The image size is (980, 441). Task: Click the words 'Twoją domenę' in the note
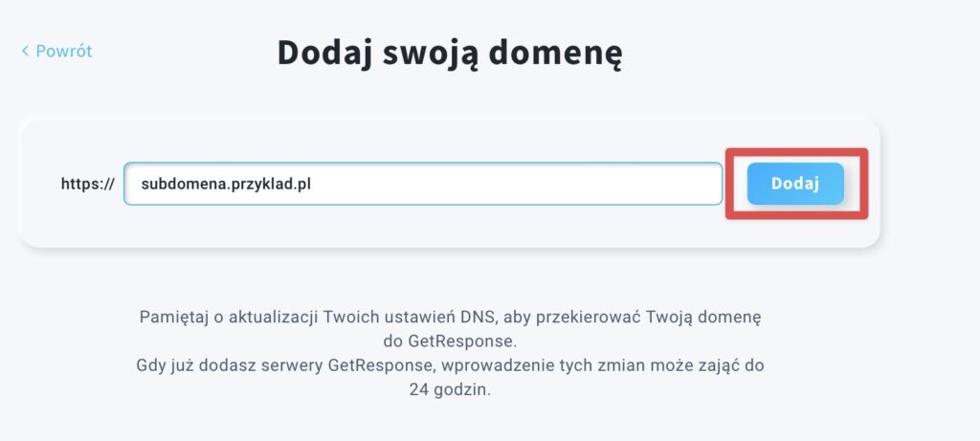point(703,318)
